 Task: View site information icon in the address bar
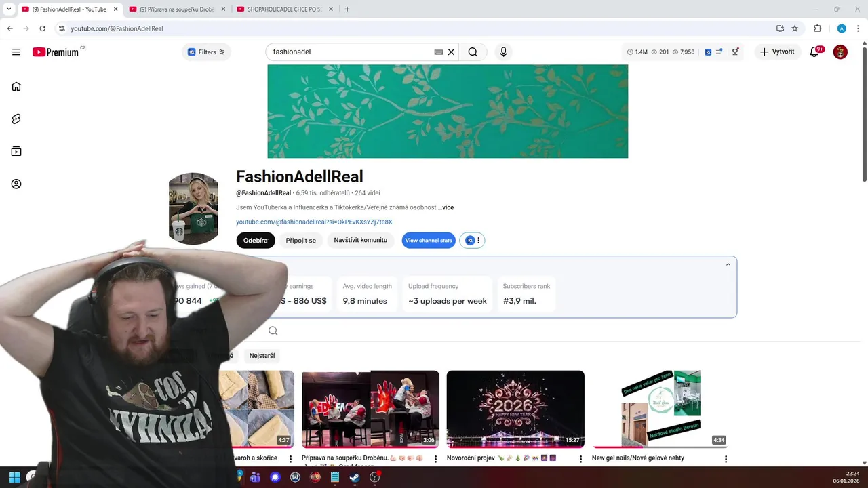(x=61, y=28)
